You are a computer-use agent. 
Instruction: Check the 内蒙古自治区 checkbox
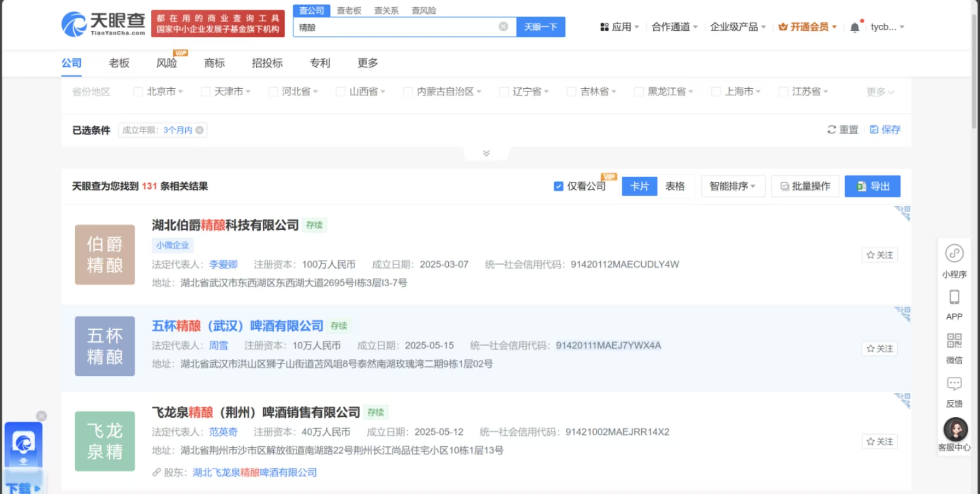[408, 91]
